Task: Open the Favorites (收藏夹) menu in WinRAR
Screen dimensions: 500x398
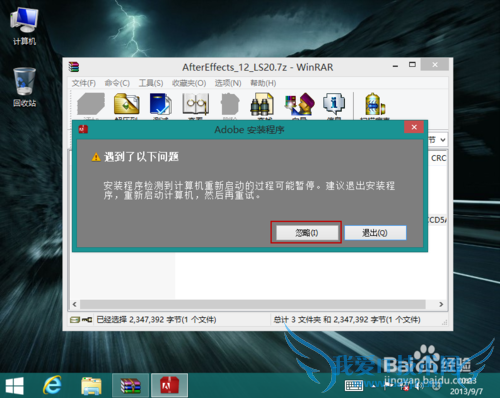Action: (x=189, y=83)
